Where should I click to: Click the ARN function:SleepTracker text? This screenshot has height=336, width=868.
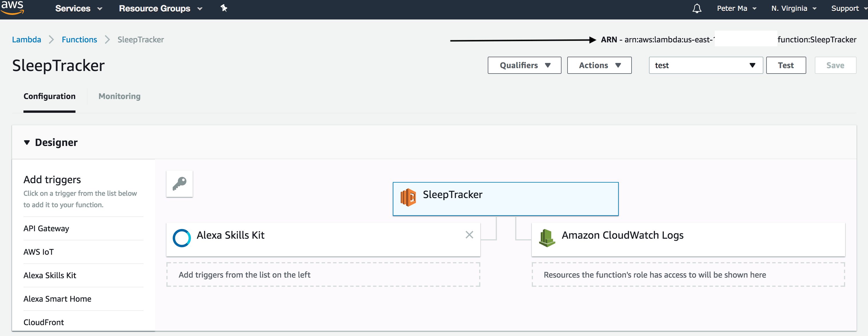coord(817,40)
